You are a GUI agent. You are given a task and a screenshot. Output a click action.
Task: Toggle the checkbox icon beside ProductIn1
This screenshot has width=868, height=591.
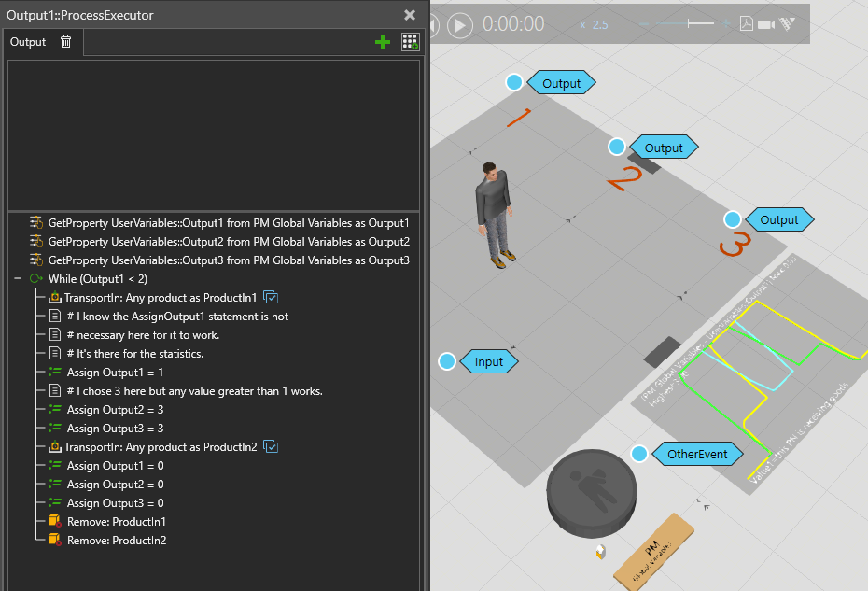click(272, 297)
